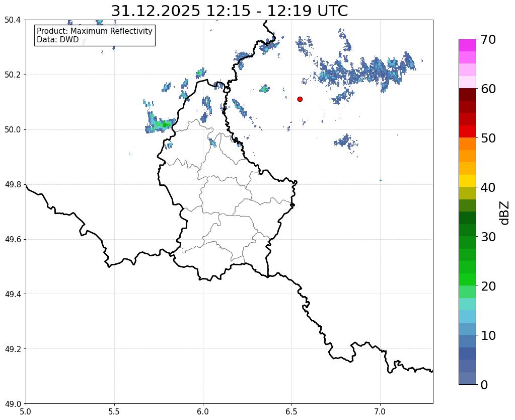Click the latitude tick label 50.4
This screenshot has height=420, width=515.
point(13,20)
